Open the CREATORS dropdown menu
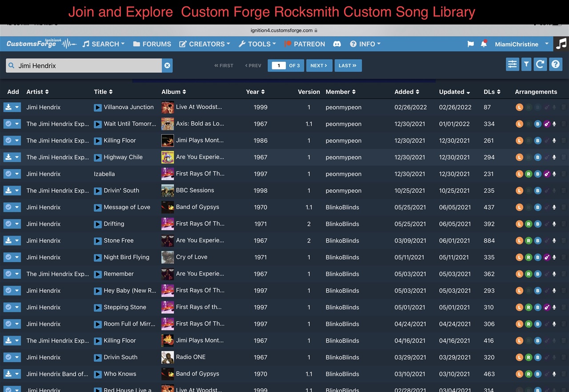This screenshot has width=569, height=392. (x=204, y=44)
